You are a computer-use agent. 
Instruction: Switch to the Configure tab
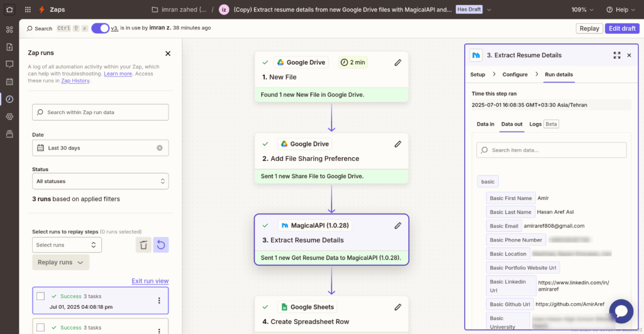pos(515,74)
